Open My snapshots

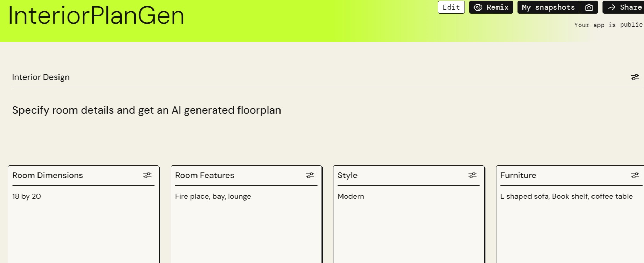[x=548, y=7]
